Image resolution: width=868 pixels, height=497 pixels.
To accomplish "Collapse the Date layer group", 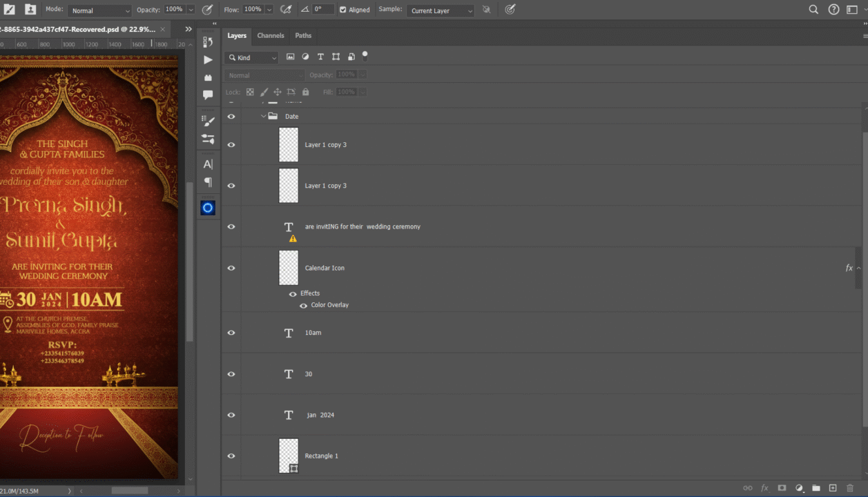I will [x=263, y=116].
